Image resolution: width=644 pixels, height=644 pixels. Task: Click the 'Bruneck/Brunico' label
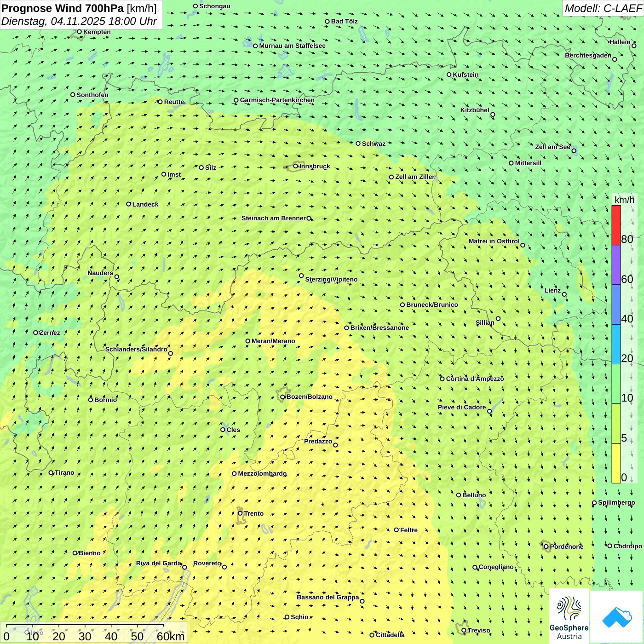(x=432, y=305)
